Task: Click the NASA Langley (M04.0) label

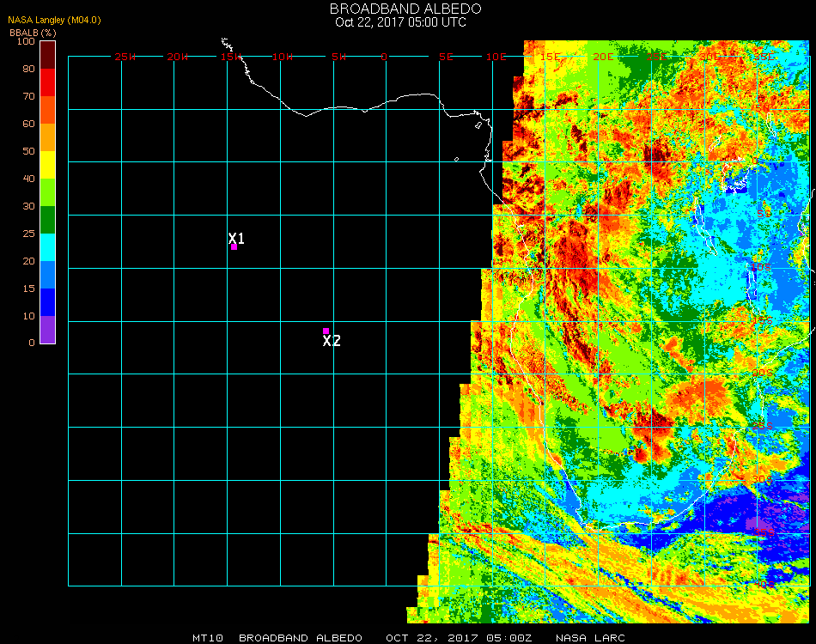Action: point(54,21)
